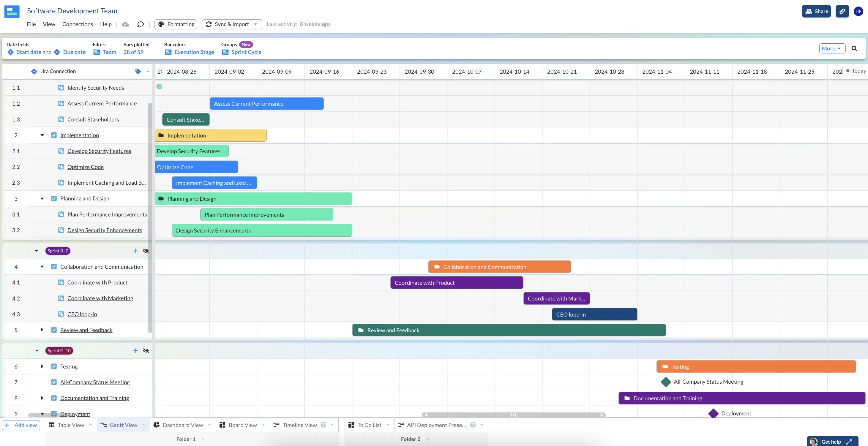868x446 pixels.
Task: Toggle Documentation and Training checkbox
Action: [x=54, y=398]
